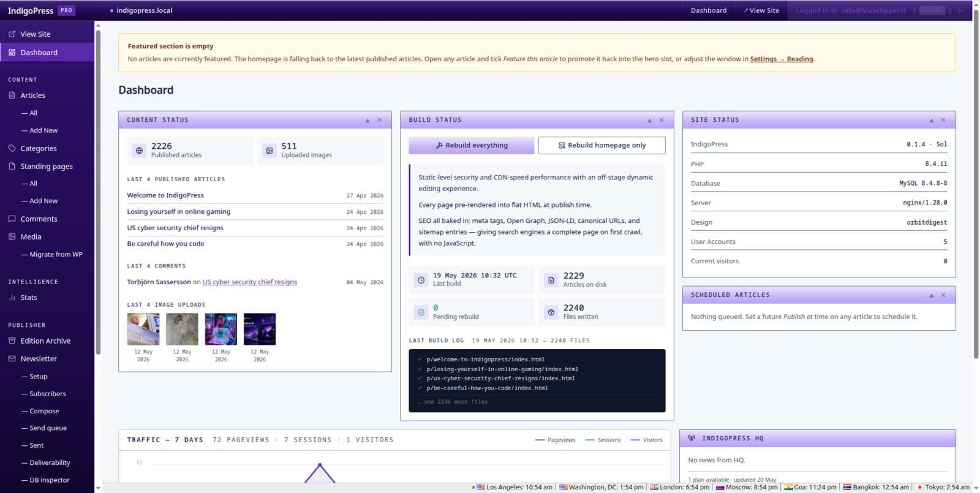The width and height of the screenshot is (980, 493).
Task: Click the Standing pages file icon
Action: [x=12, y=166]
